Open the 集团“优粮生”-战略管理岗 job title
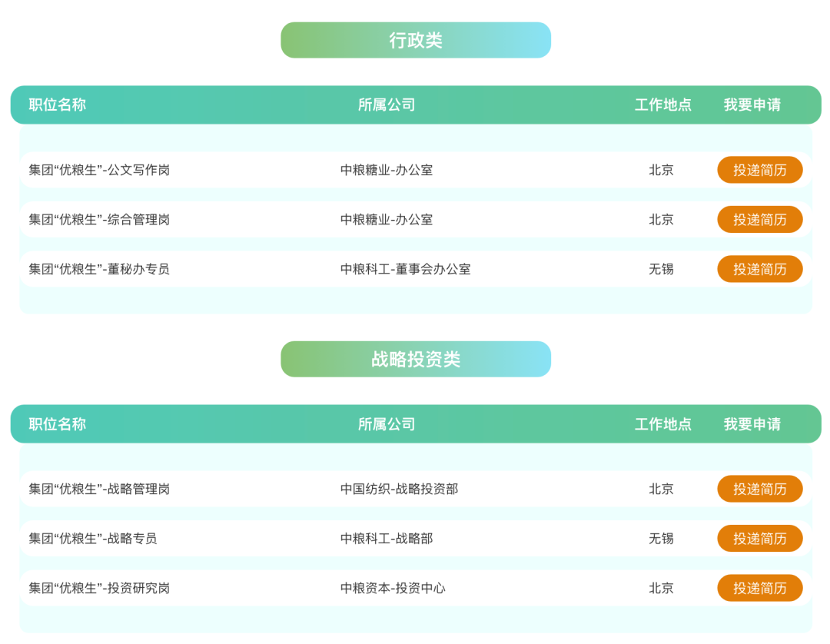Viewport: 830px width, 644px height. click(99, 489)
